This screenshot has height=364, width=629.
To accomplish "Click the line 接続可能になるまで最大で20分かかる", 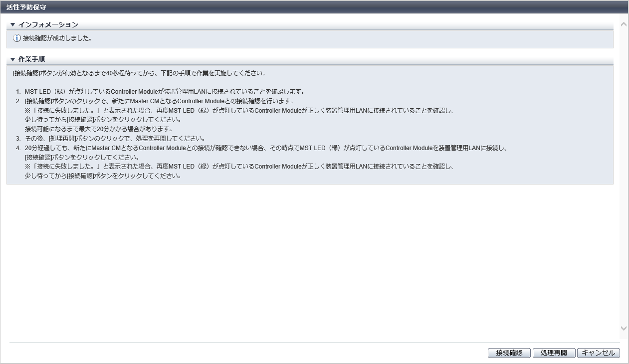I will (x=98, y=129).
